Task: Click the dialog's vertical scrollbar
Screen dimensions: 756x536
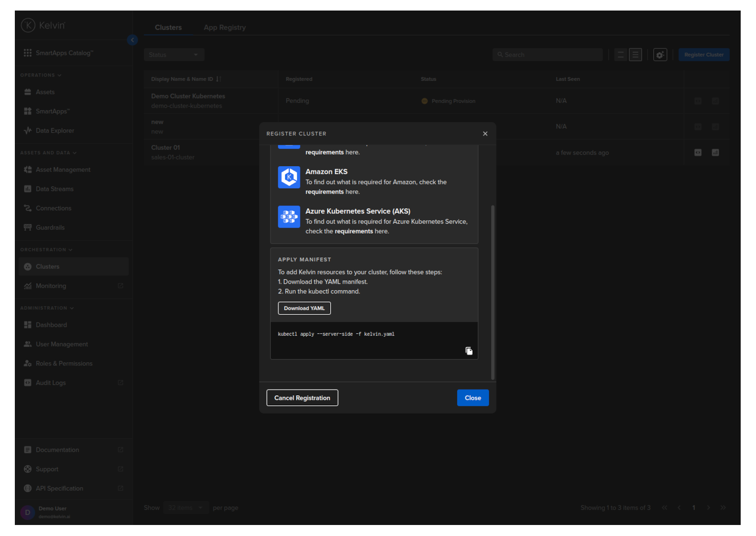Action: pos(493,292)
